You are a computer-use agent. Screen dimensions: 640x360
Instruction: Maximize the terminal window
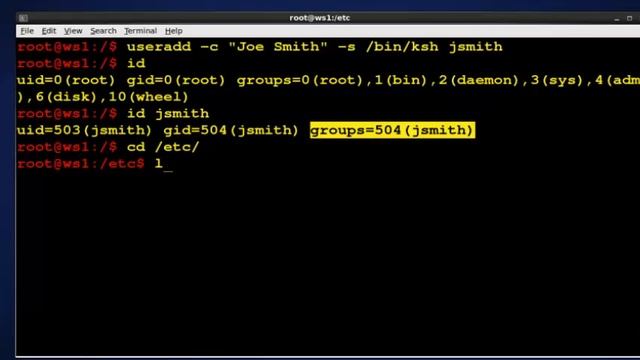coord(629,18)
